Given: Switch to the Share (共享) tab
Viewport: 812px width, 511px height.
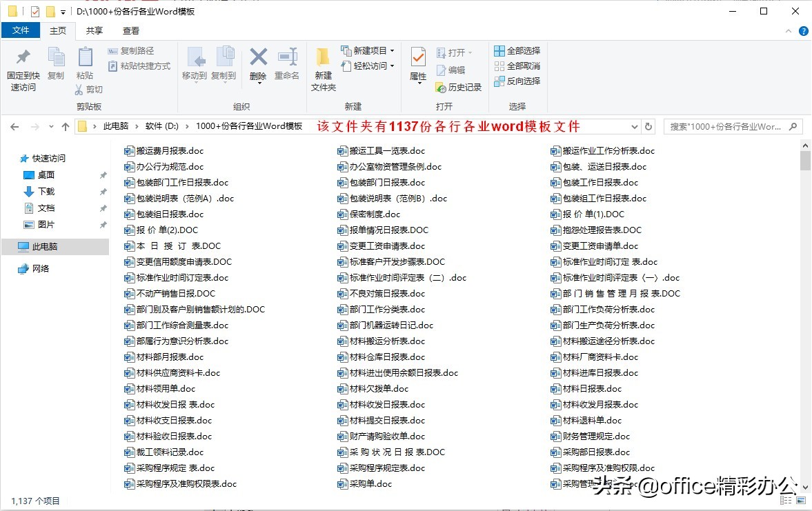Looking at the screenshot, I should tap(95, 30).
